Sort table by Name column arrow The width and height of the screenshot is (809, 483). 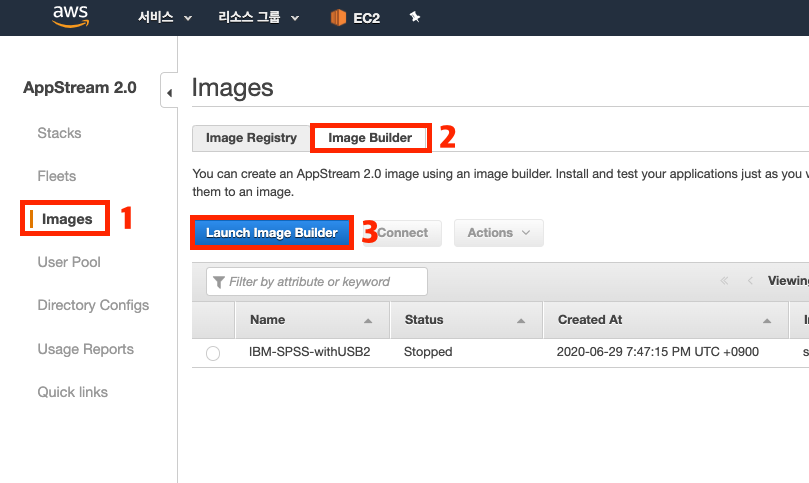pyautogui.click(x=368, y=320)
